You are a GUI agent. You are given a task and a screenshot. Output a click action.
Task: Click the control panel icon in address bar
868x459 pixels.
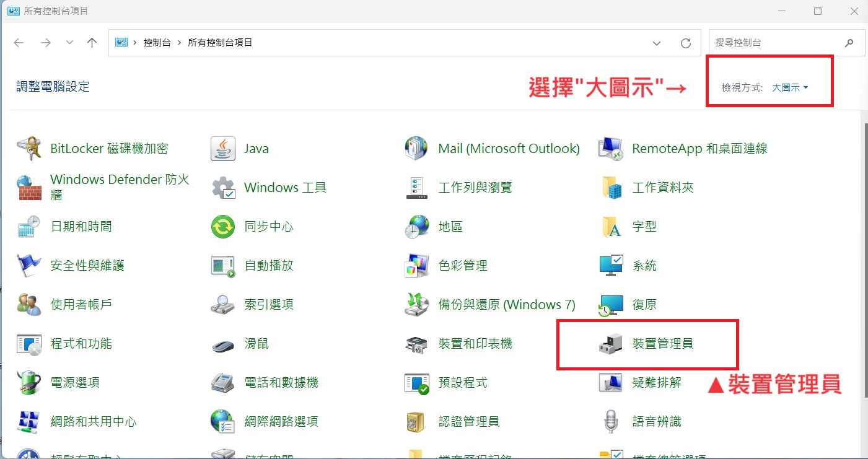[121, 43]
